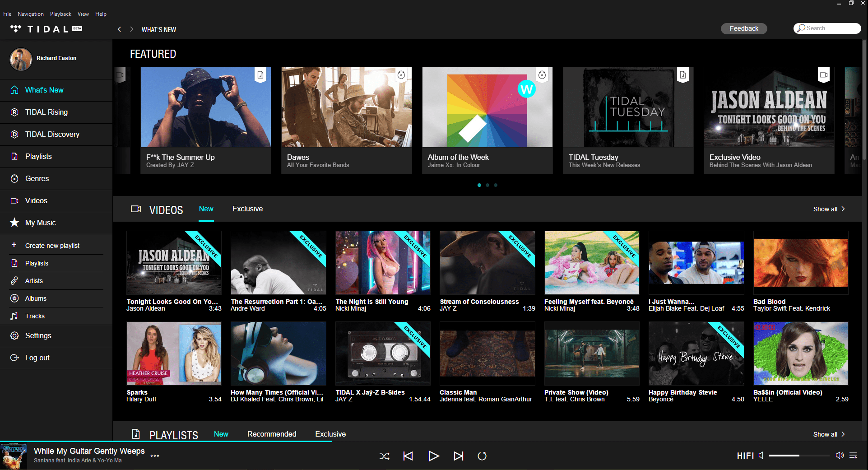Click the Feedback button
The width and height of the screenshot is (868, 470).
click(x=744, y=28)
